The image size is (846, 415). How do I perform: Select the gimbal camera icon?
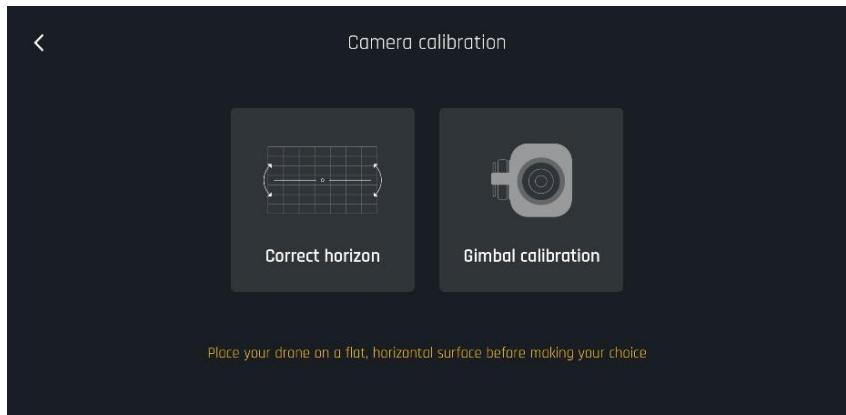[531, 180]
